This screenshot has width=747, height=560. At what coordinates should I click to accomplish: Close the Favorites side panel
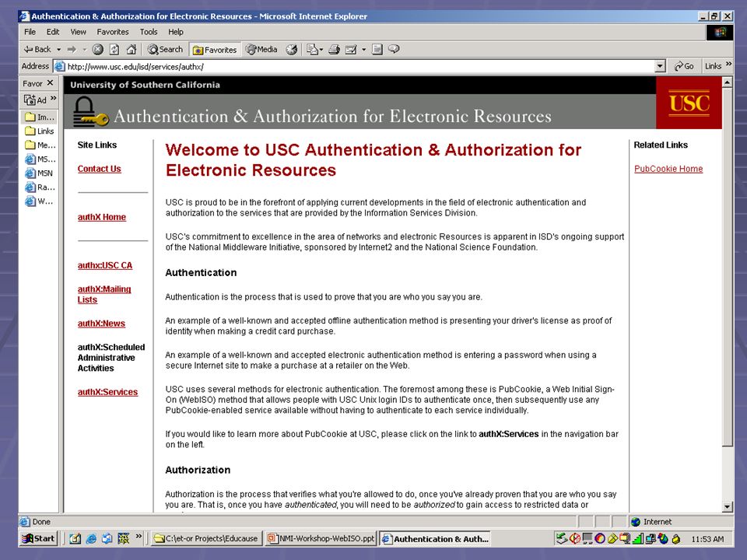pos(50,83)
